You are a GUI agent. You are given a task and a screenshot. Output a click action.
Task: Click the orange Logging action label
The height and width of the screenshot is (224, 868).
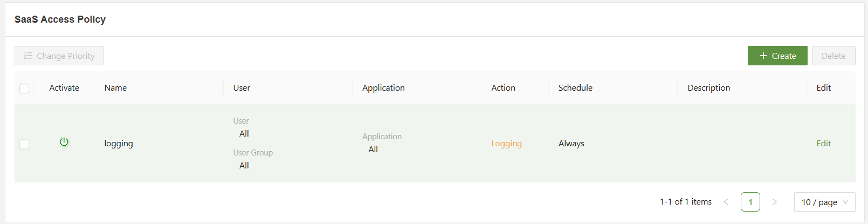point(506,144)
